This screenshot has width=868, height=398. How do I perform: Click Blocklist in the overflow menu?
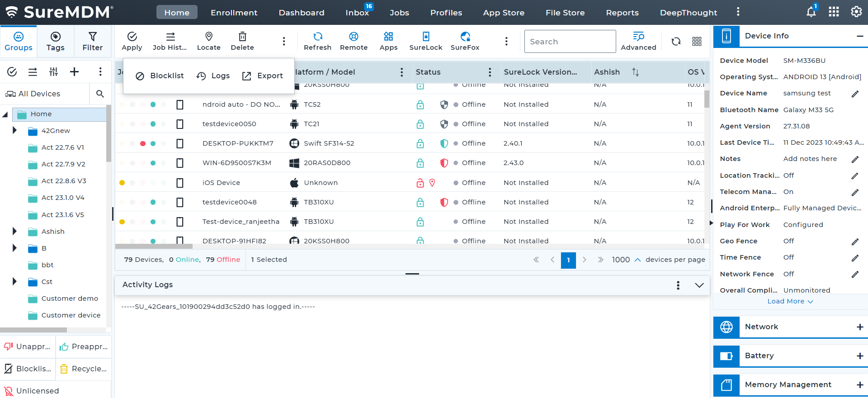point(160,76)
